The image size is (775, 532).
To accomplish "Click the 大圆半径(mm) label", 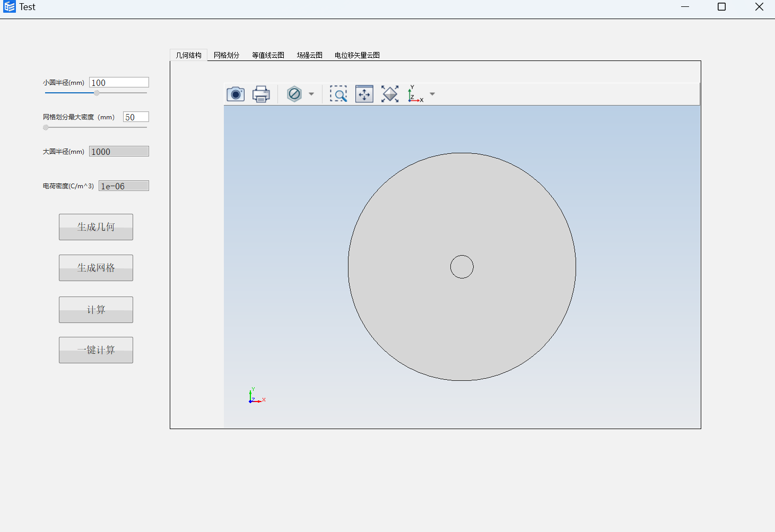I will [x=64, y=152].
